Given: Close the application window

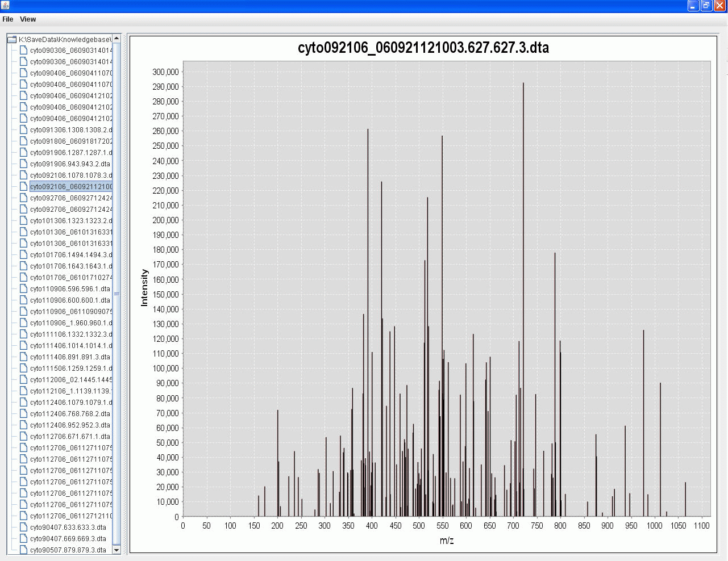Looking at the screenshot, I should click(719, 6).
